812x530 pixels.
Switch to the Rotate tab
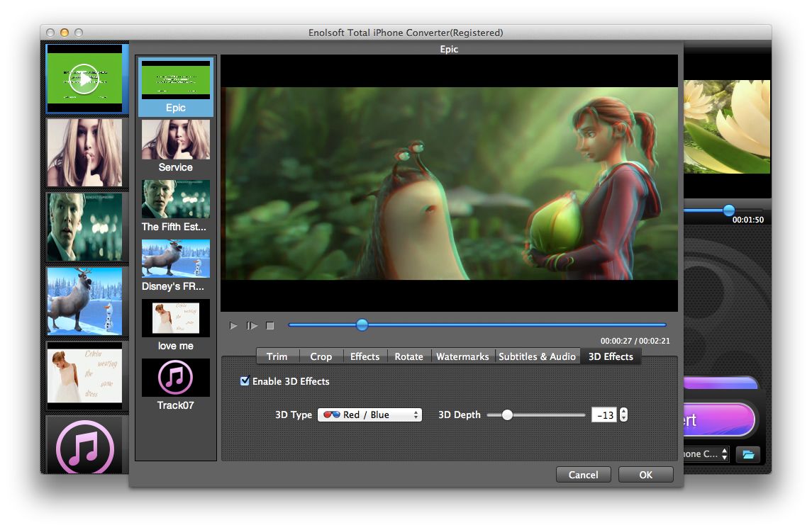(408, 356)
